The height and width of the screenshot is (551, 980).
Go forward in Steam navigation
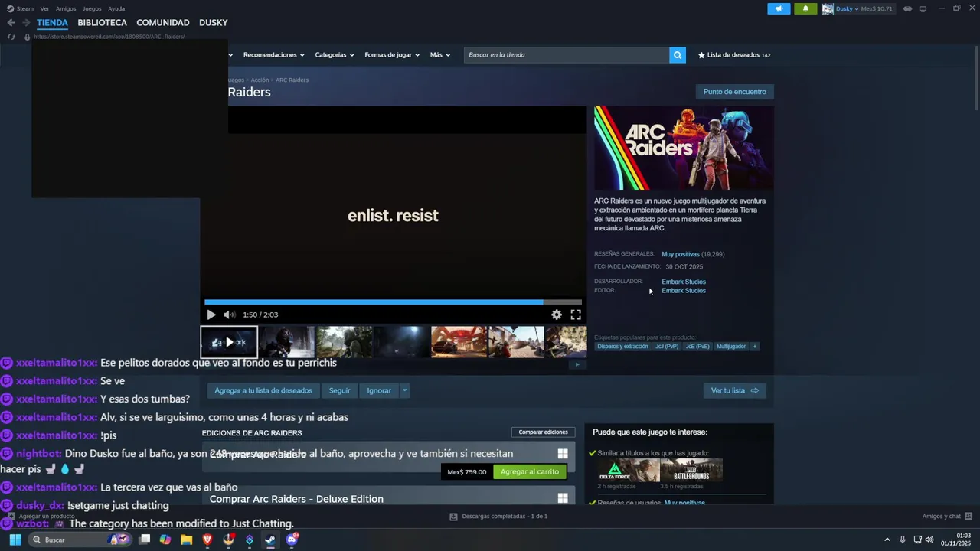[x=26, y=23]
